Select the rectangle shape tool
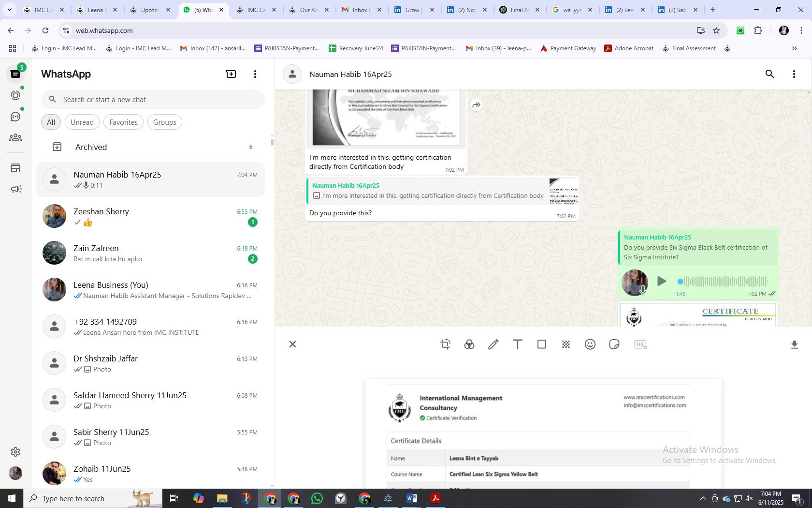This screenshot has height=508, width=812. [542, 344]
